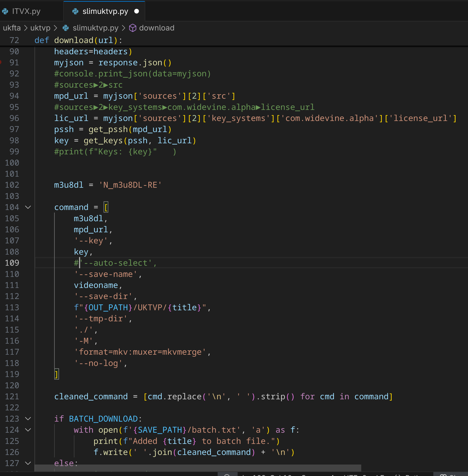Switch to the ITVX.py tab
468x476 pixels.
pos(26,11)
